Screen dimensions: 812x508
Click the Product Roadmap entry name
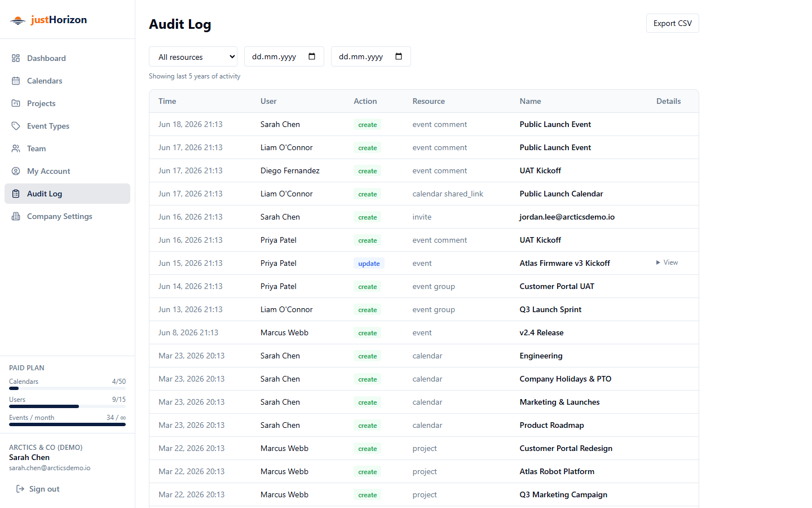(551, 425)
